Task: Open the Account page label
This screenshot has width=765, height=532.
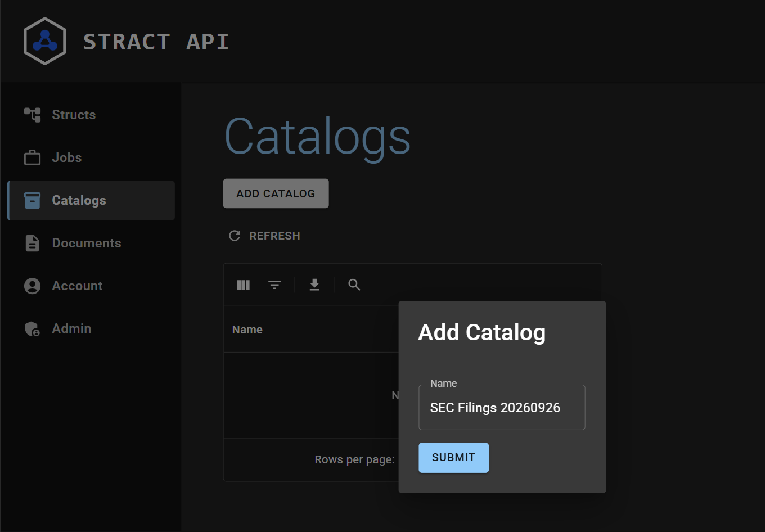Action: pyautogui.click(x=78, y=286)
